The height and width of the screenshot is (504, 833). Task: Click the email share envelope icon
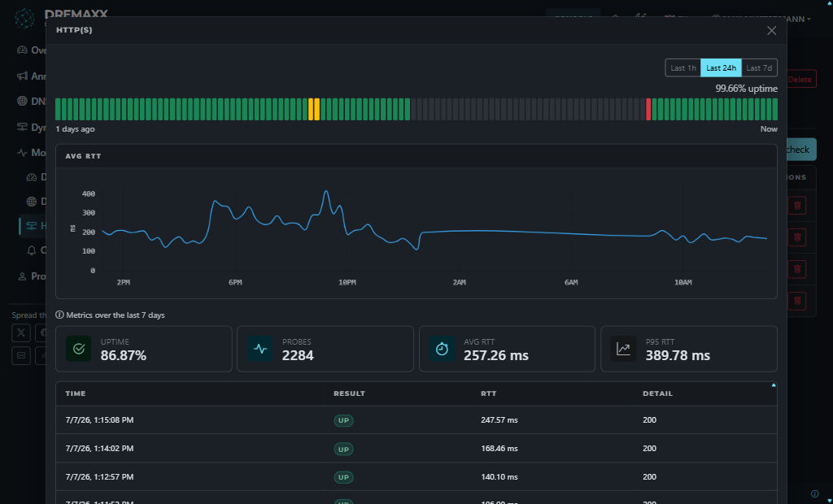click(21, 355)
